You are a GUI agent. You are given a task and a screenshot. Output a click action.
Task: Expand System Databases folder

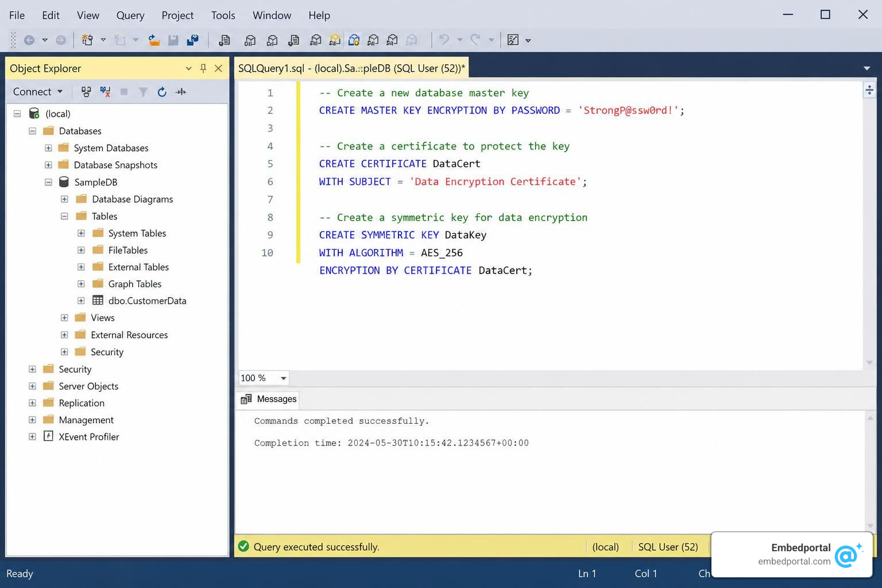click(x=48, y=148)
